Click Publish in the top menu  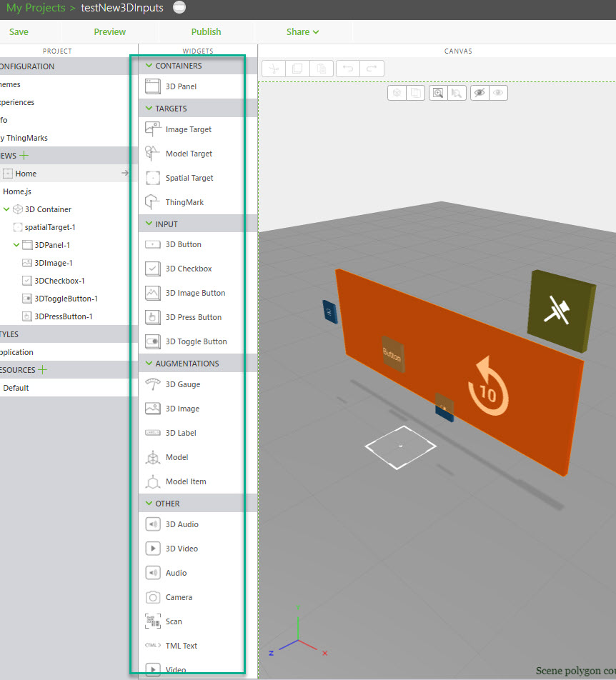click(x=206, y=31)
